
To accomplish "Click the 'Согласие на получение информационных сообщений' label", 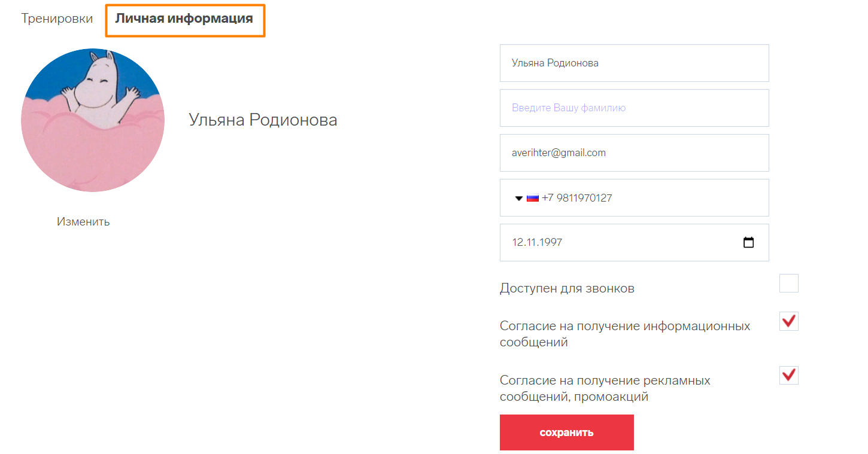I will coord(624,334).
